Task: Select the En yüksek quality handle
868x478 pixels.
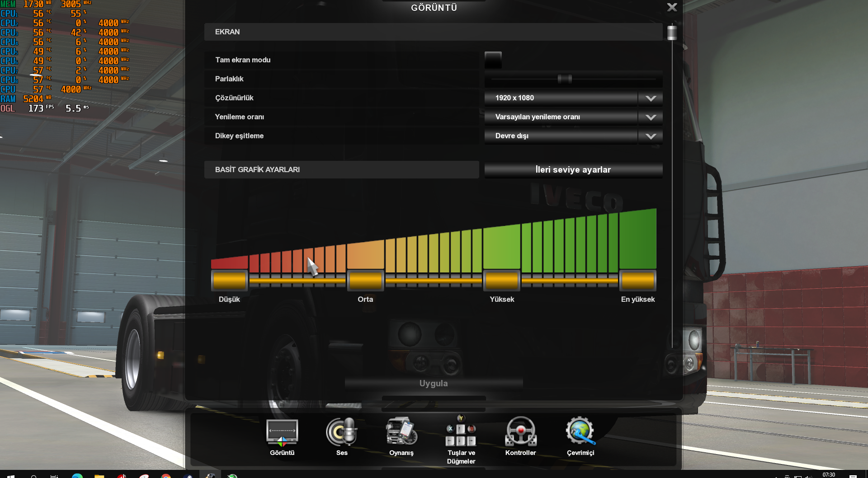Action: (x=638, y=281)
